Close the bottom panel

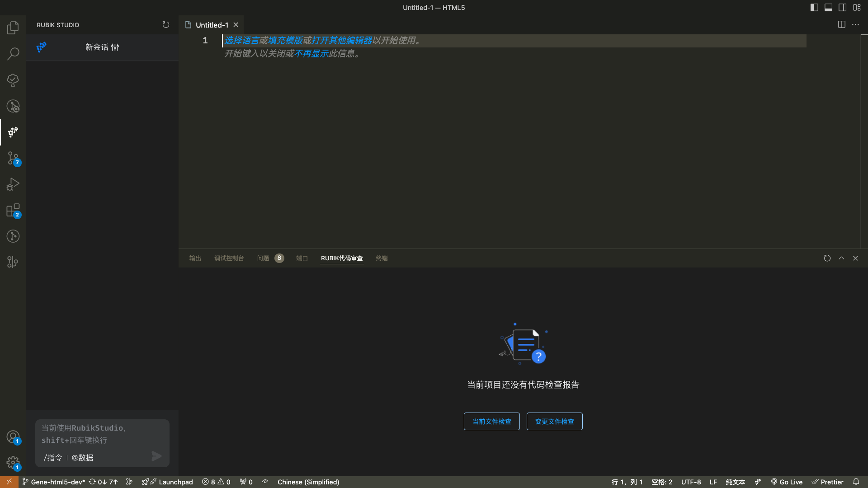(855, 258)
